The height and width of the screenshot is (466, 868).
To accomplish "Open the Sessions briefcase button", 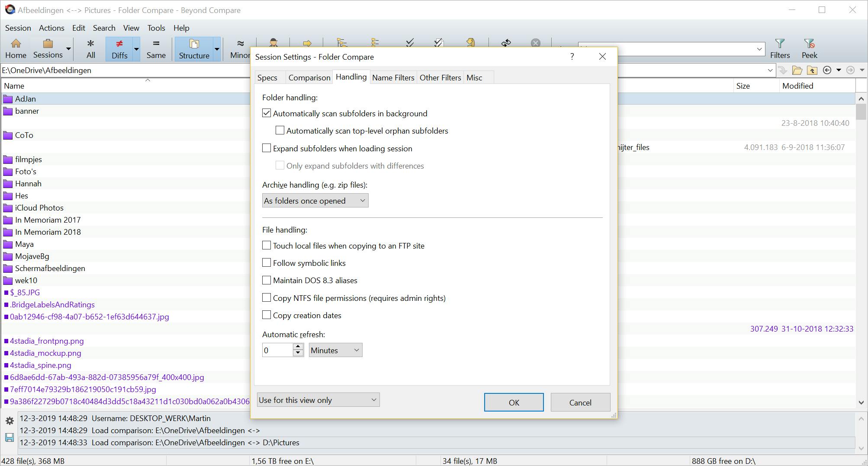I will tap(48, 48).
